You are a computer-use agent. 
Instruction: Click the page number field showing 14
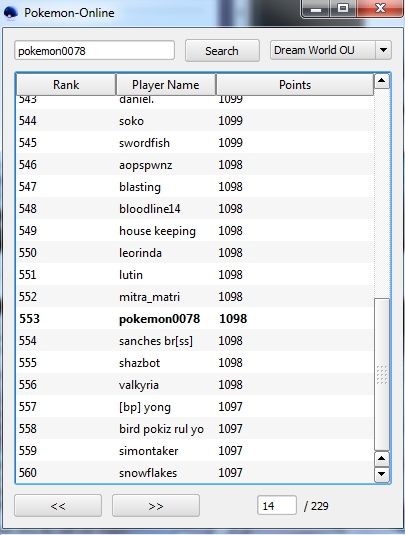(277, 505)
